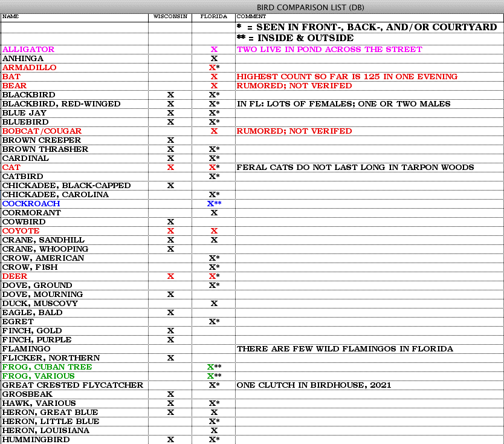Select the HERON, GREAT BLUE name cell
504x444 pixels.
[74, 412]
